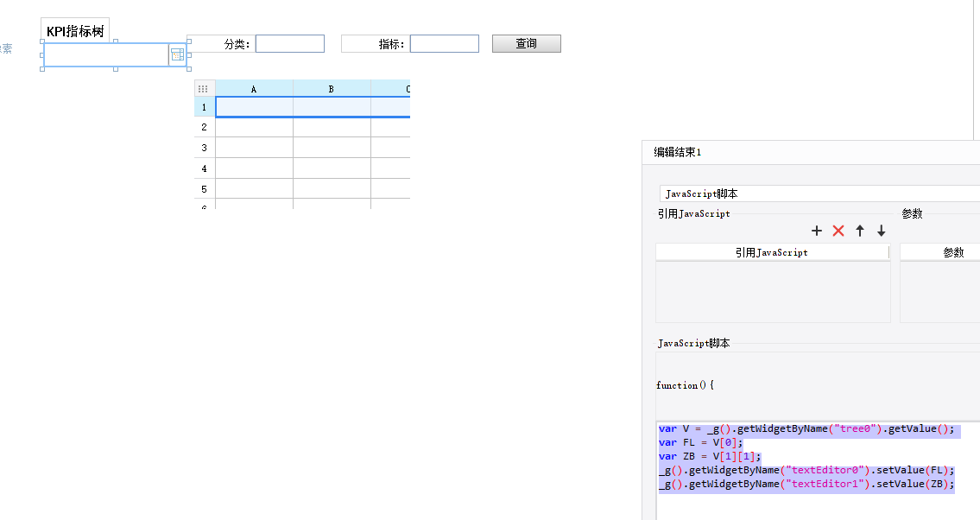The image size is (980, 520).
Task: Select row 2 header
Action: click(x=205, y=127)
